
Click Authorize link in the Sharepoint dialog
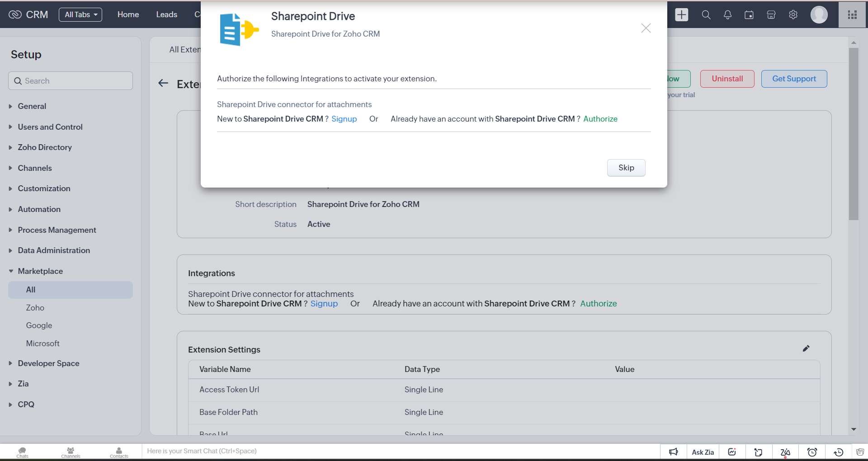click(600, 119)
